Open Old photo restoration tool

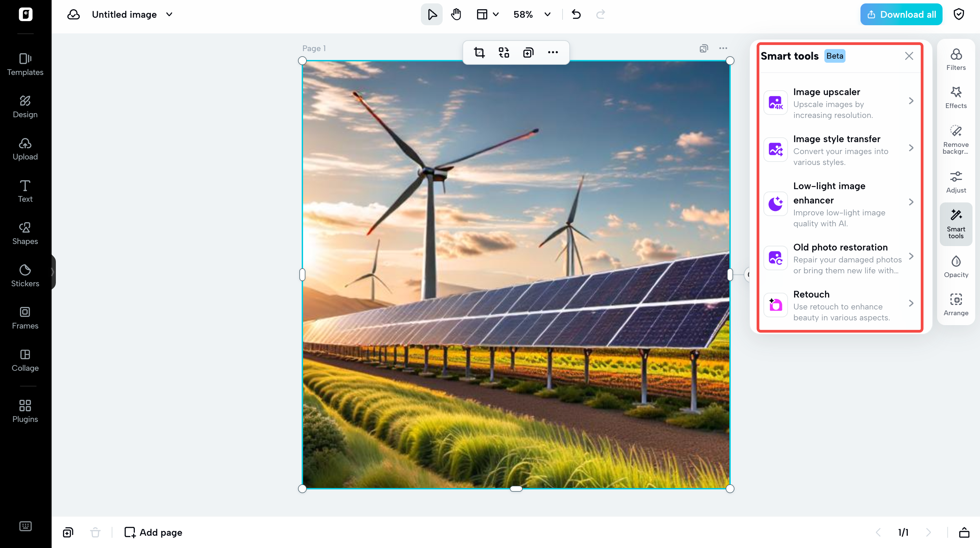839,258
